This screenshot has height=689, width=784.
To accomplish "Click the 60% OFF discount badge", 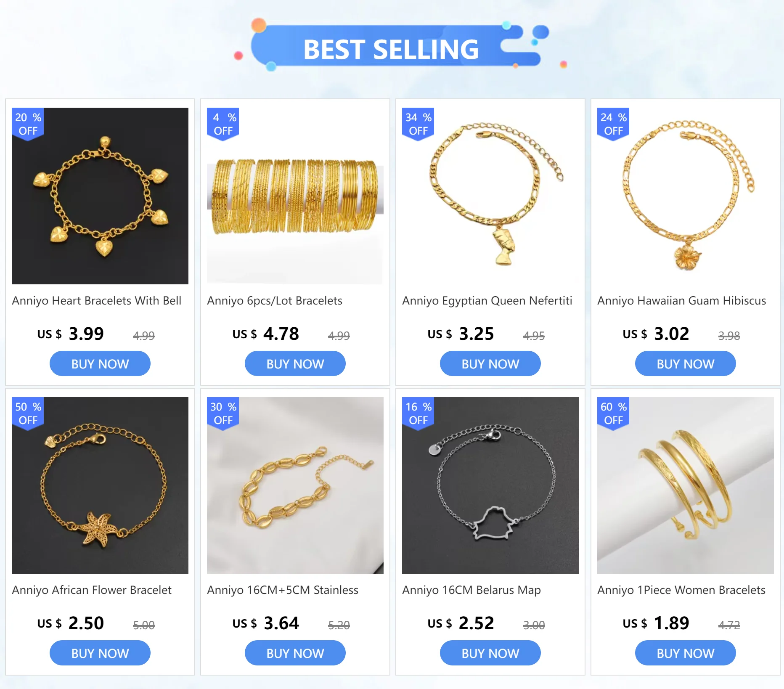I will [613, 413].
